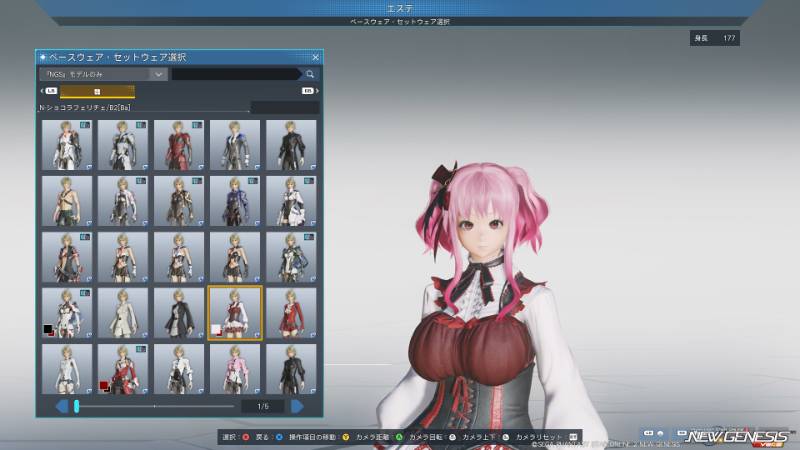Click white color swatch on selected corset outfit
This screenshot has height=450, width=800.
[216, 329]
